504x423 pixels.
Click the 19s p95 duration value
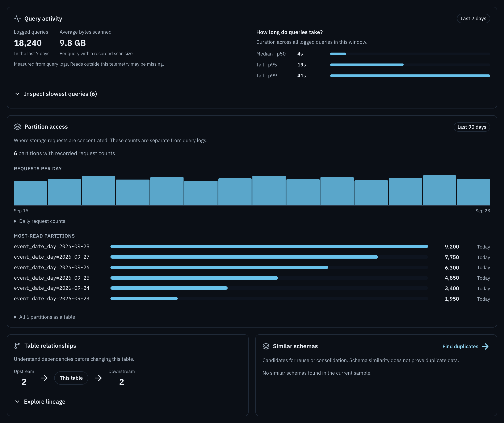point(301,65)
